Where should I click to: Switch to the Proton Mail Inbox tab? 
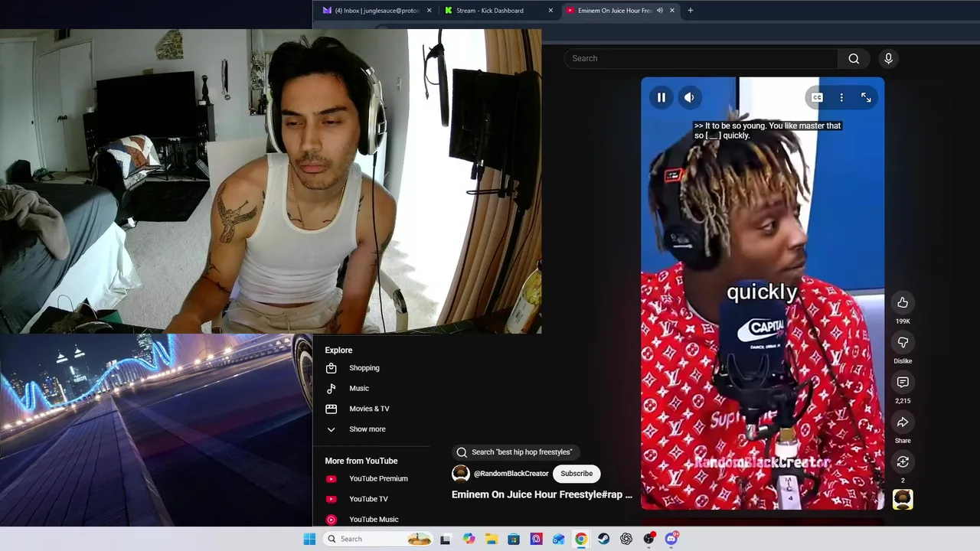(x=377, y=11)
